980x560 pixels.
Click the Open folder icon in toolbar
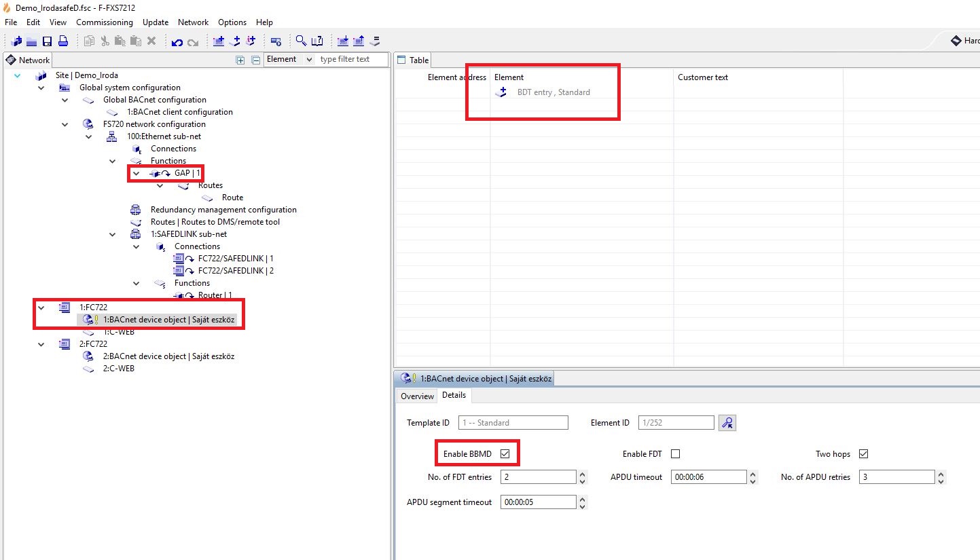click(32, 41)
